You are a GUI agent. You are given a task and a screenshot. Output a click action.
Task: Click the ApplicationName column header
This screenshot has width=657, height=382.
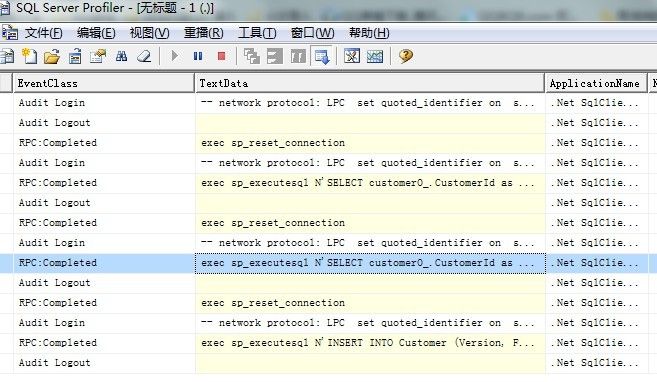coord(596,83)
